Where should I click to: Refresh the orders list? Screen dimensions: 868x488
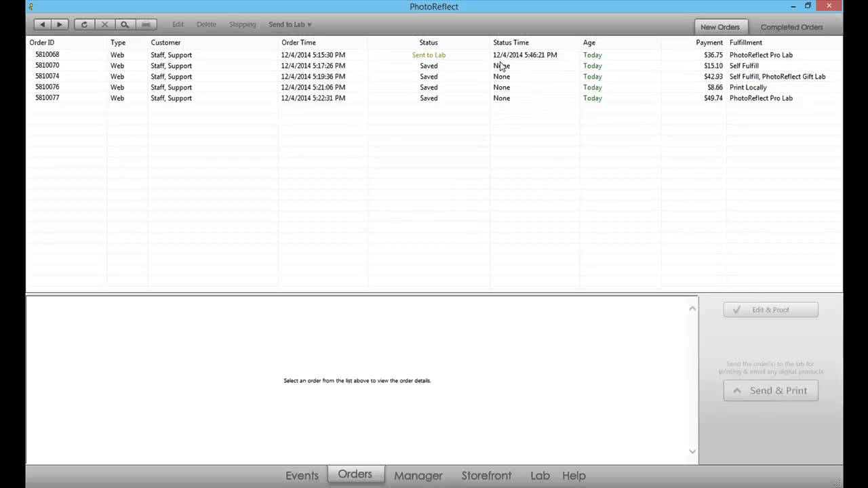pos(84,24)
